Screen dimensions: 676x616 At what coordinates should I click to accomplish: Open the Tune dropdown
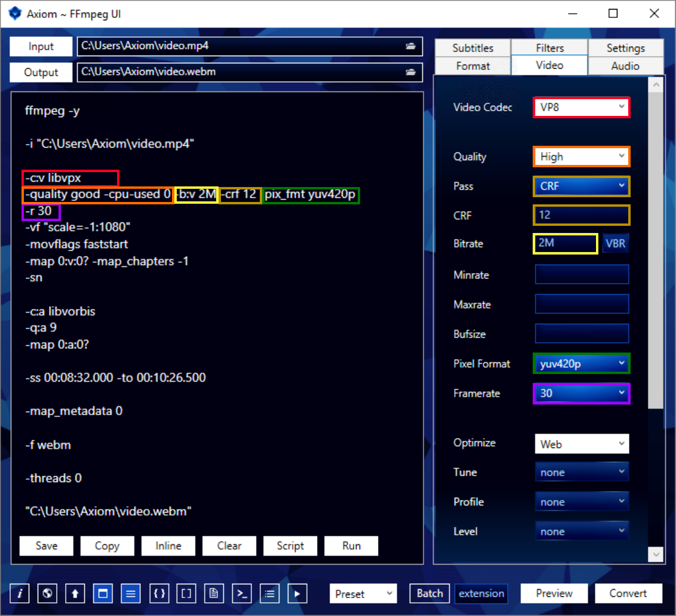pos(582,472)
